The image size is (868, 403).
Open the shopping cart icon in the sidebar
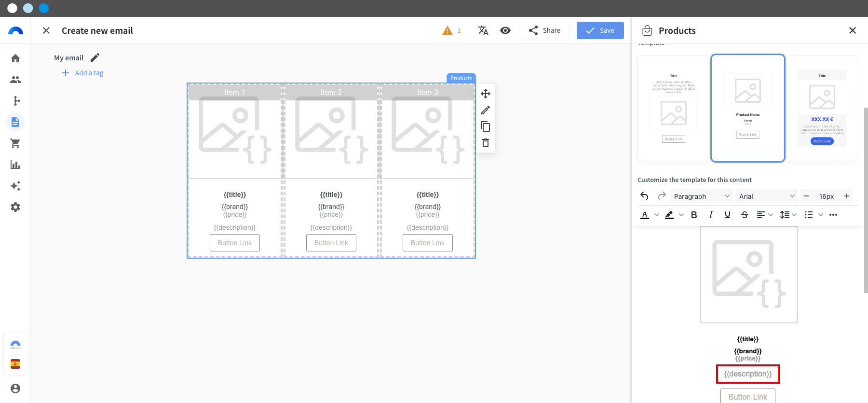[x=15, y=143]
